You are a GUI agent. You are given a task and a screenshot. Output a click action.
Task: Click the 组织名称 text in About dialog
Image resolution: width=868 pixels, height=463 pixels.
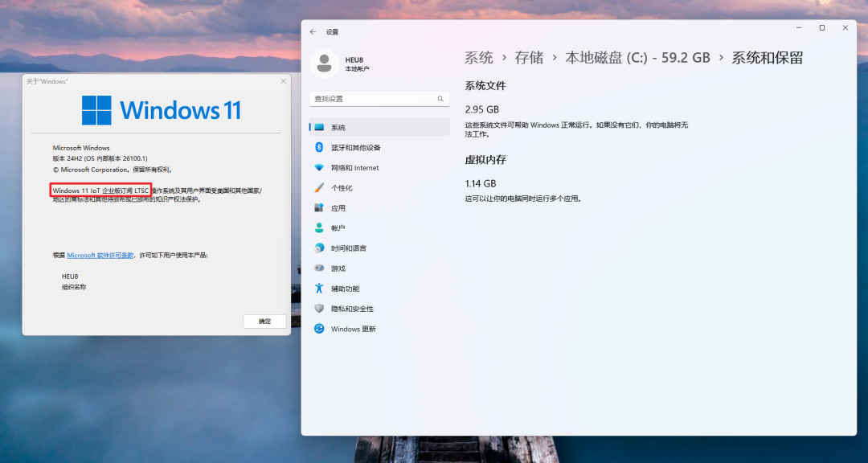tap(74, 287)
